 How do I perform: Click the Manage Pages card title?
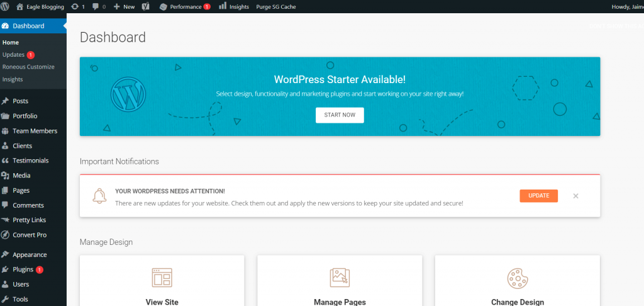click(340, 302)
